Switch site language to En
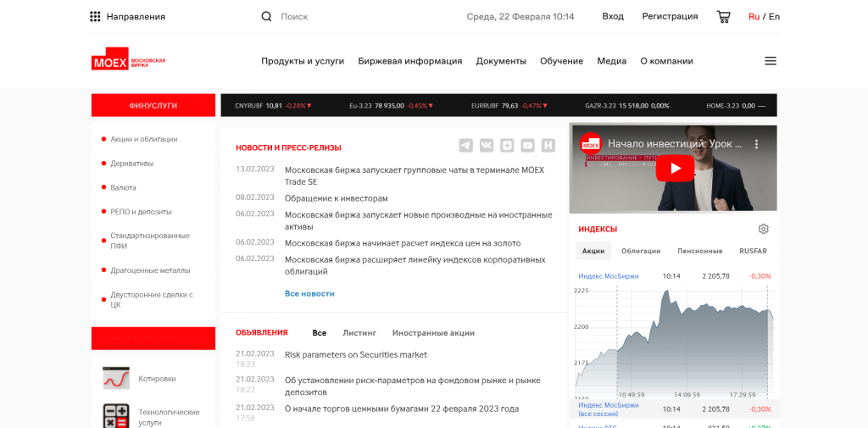The width and height of the screenshot is (868, 428). tap(774, 16)
